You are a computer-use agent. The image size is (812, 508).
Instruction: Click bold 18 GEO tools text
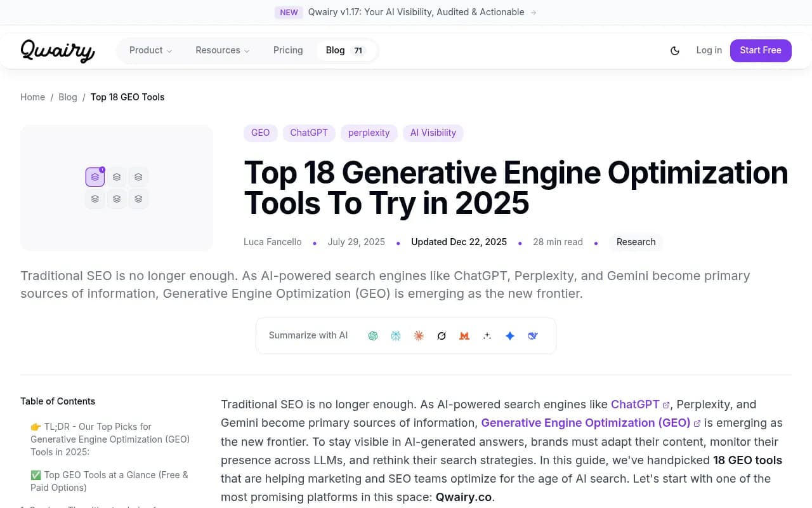coord(747,460)
